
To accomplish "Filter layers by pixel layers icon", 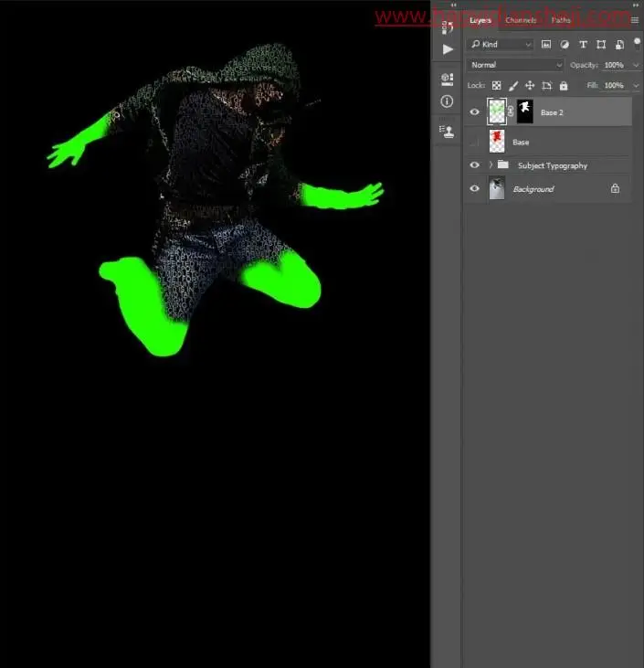I will tap(546, 44).
